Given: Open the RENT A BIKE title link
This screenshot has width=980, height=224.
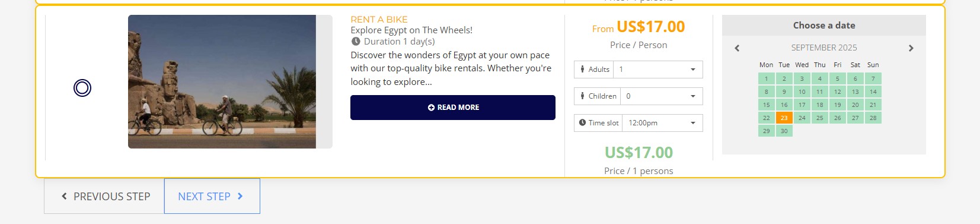Looking at the screenshot, I should 379,20.
